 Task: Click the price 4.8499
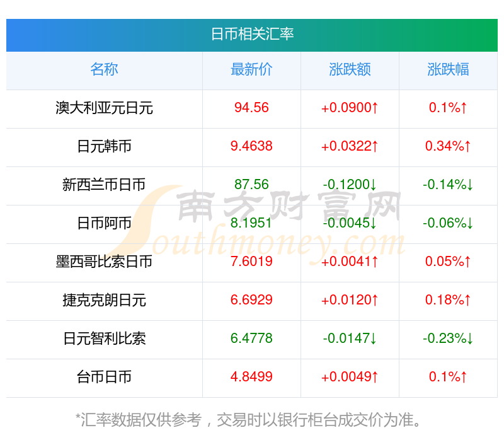[x=251, y=377]
